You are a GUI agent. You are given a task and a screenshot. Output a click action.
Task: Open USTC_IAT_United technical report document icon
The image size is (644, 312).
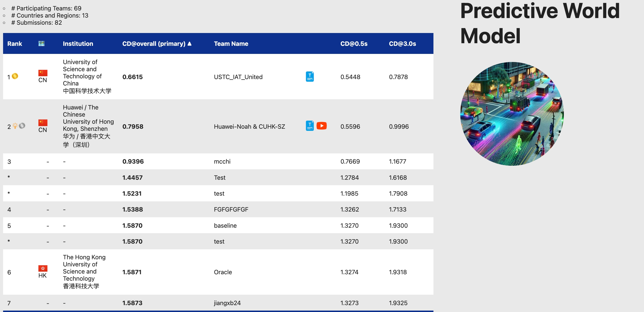tap(309, 77)
